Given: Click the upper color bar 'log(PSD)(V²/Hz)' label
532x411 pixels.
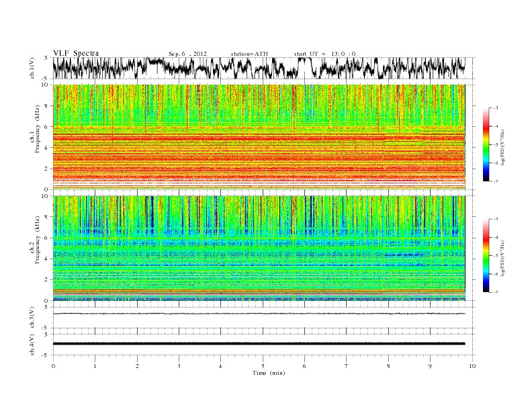Looking at the screenshot, I should pyautogui.click(x=503, y=148).
